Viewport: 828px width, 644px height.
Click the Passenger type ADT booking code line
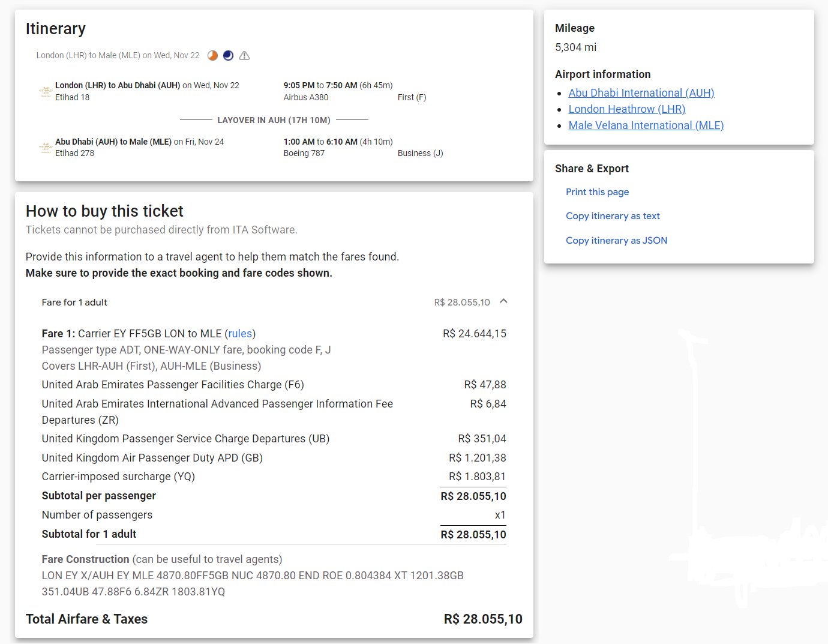187,350
